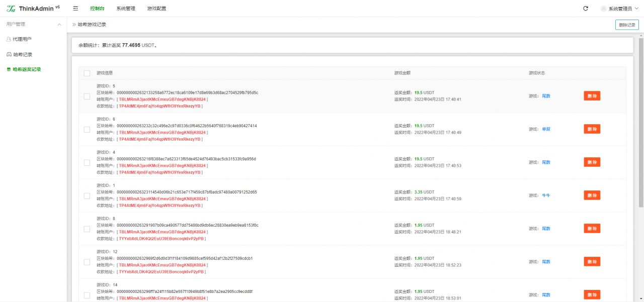The width and height of the screenshot is (644, 302).
Task: Check the box for game ID 1 row
Action: click(87, 195)
